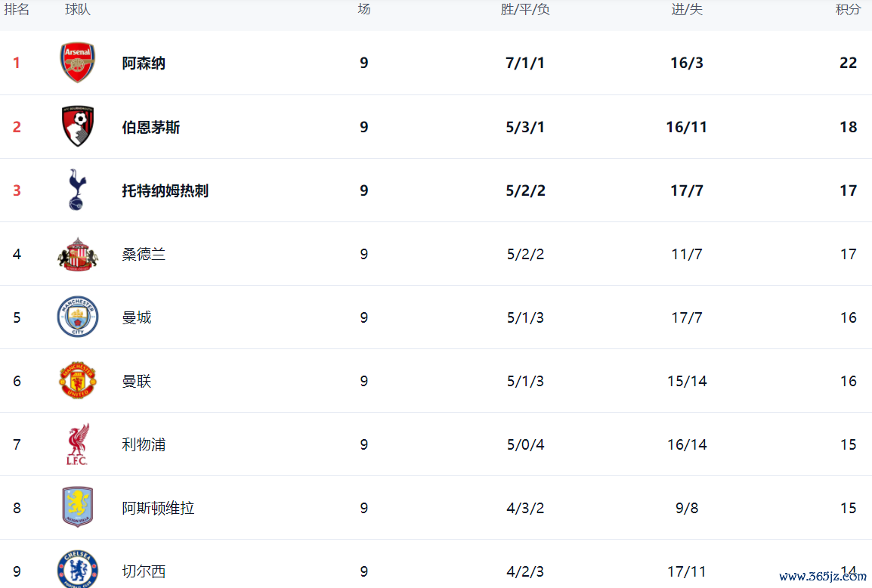Viewport: 872px width, 588px height.
Task: Select the Liverpool L.F.C. logo
Action: (x=77, y=444)
